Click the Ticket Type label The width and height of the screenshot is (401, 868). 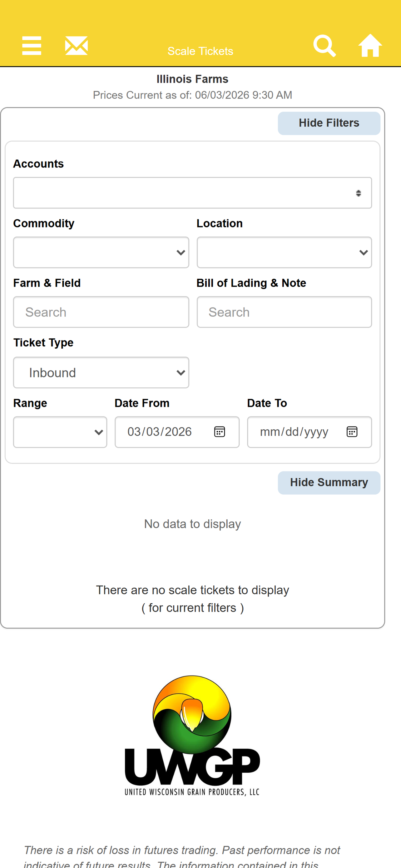pyautogui.click(x=43, y=343)
